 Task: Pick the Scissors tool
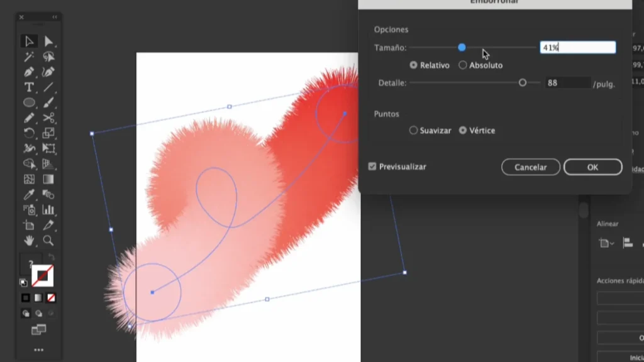(x=48, y=118)
